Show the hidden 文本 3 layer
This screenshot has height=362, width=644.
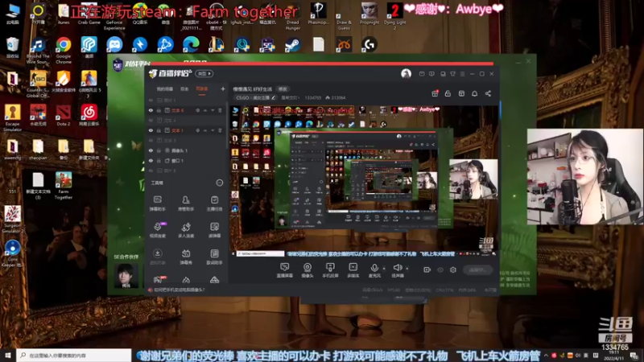pos(151,140)
